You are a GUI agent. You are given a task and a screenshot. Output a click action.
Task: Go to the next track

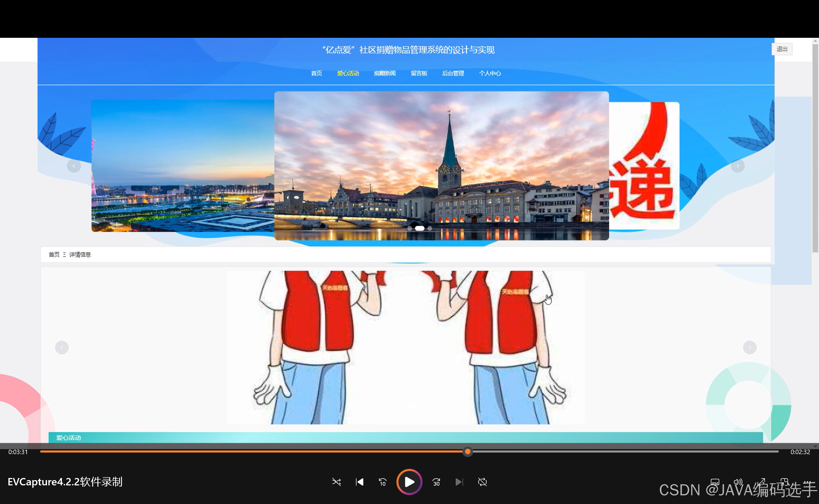coord(459,482)
